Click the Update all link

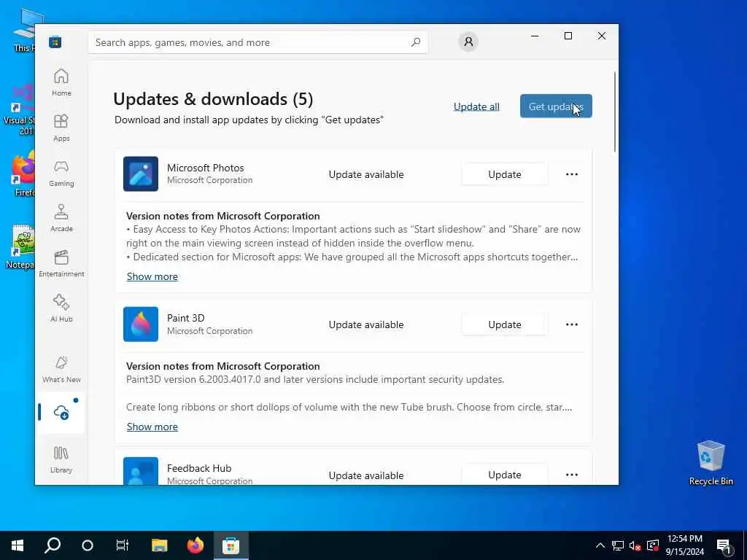[x=476, y=106]
